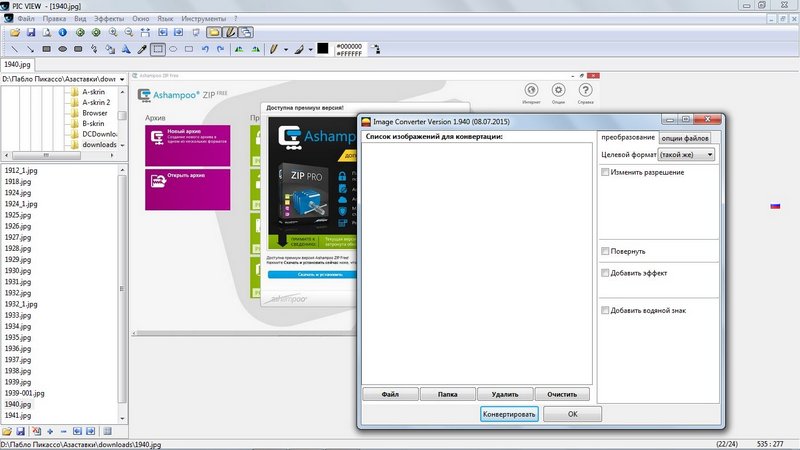
Task: Click the open folder icon under the file list
Action: tap(7, 432)
